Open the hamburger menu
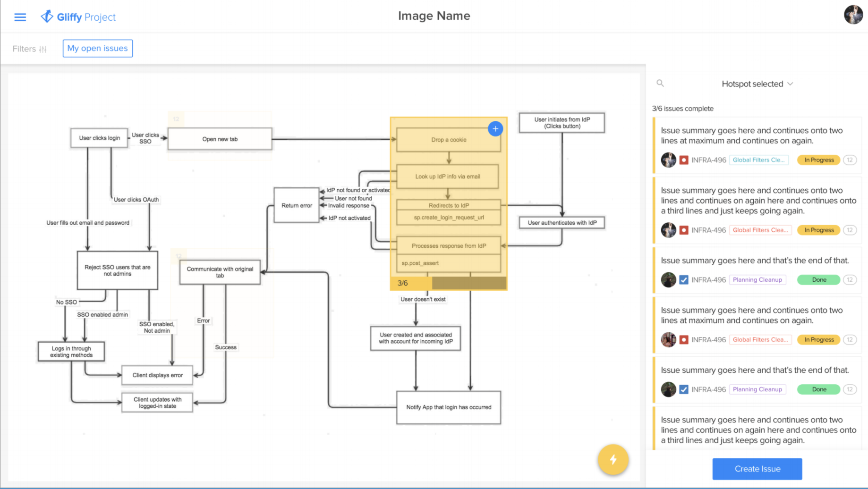This screenshot has width=868, height=489. point(20,17)
